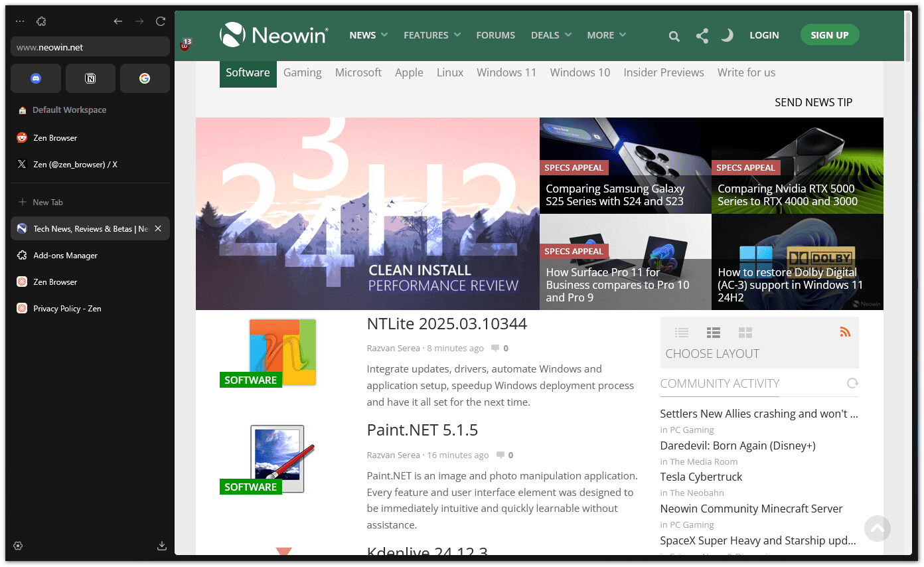Launch the Notion shortcut tile
The image size is (924, 567).
(90, 78)
